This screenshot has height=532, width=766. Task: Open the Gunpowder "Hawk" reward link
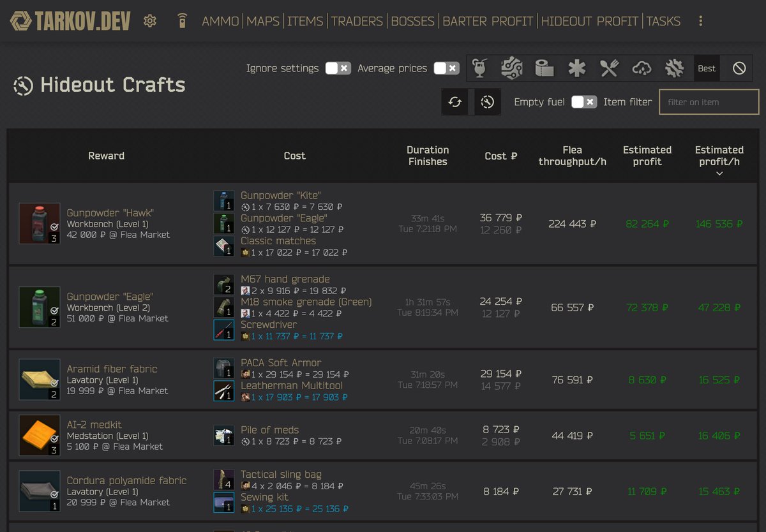110,212
